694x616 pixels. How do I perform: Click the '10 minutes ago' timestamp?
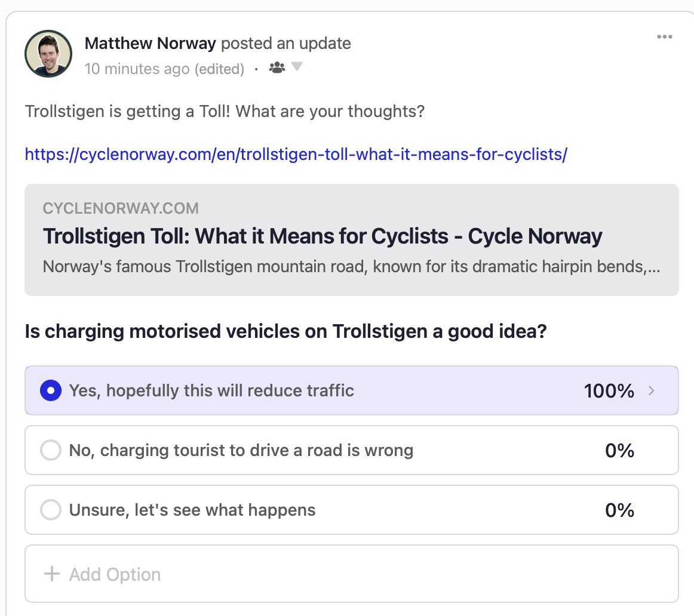pyautogui.click(x=137, y=69)
